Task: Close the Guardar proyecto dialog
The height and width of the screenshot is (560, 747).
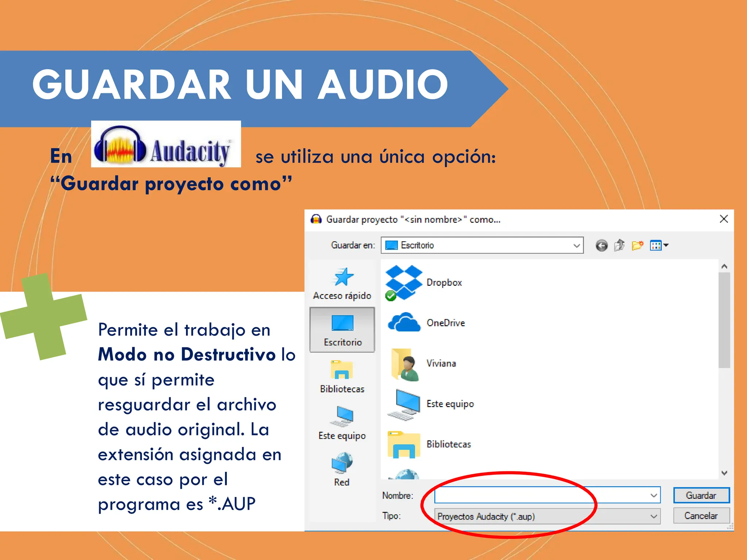Action: click(724, 219)
